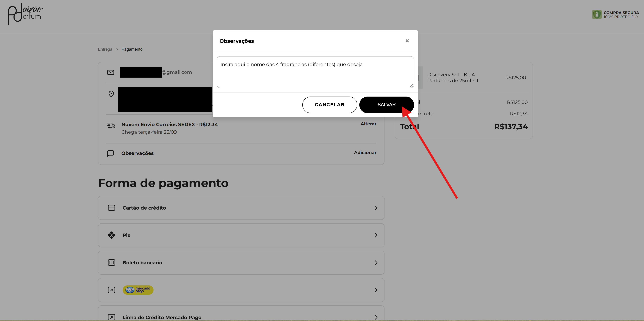Expand the Cartão de crédito option chevron
The width and height of the screenshot is (644, 321).
point(376,208)
